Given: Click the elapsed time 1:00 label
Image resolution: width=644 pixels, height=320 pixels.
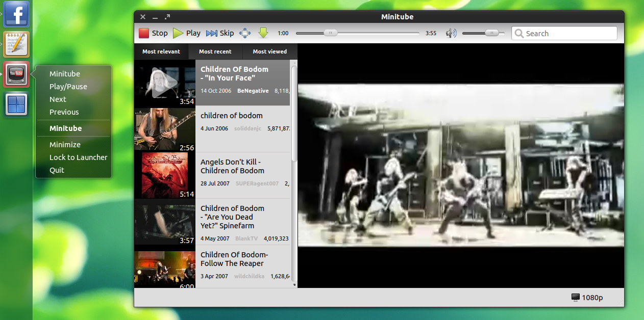Looking at the screenshot, I should pyautogui.click(x=283, y=33).
